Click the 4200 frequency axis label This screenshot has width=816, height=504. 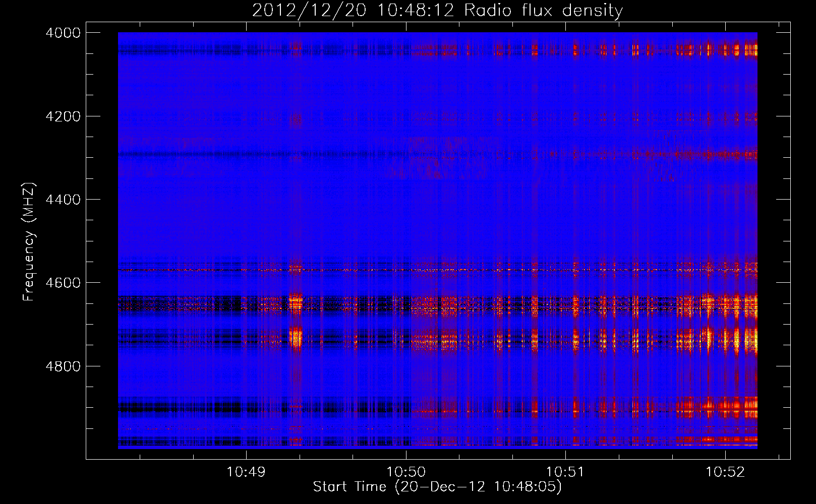pos(63,116)
